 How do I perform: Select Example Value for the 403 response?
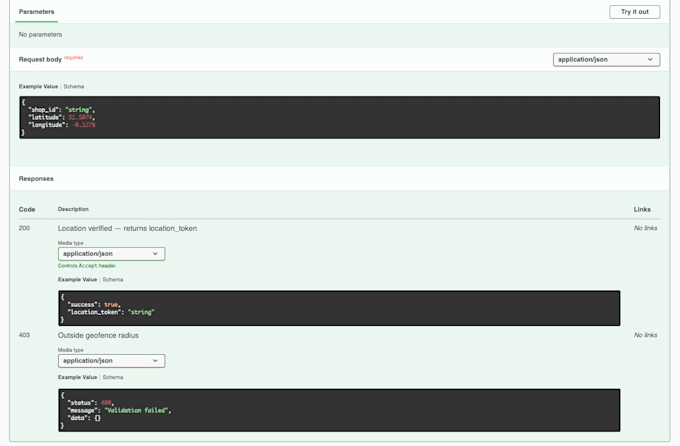(x=77, y=377)
